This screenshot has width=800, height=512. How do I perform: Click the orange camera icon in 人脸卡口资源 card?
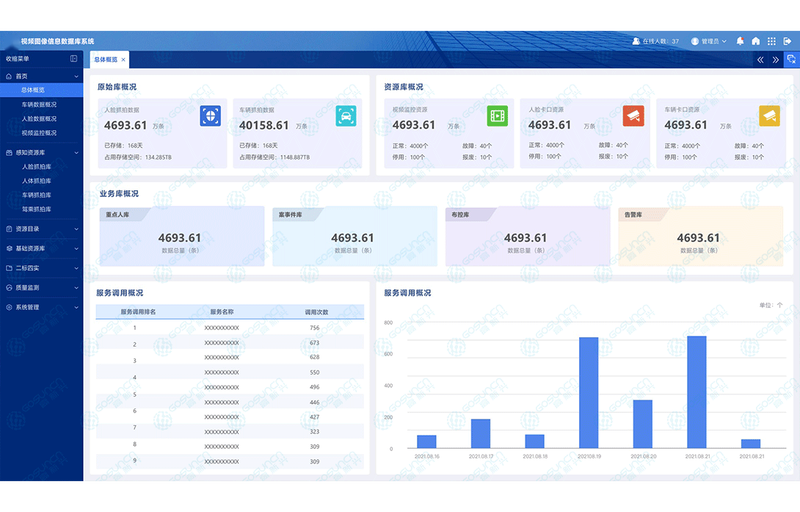[634, 116]
